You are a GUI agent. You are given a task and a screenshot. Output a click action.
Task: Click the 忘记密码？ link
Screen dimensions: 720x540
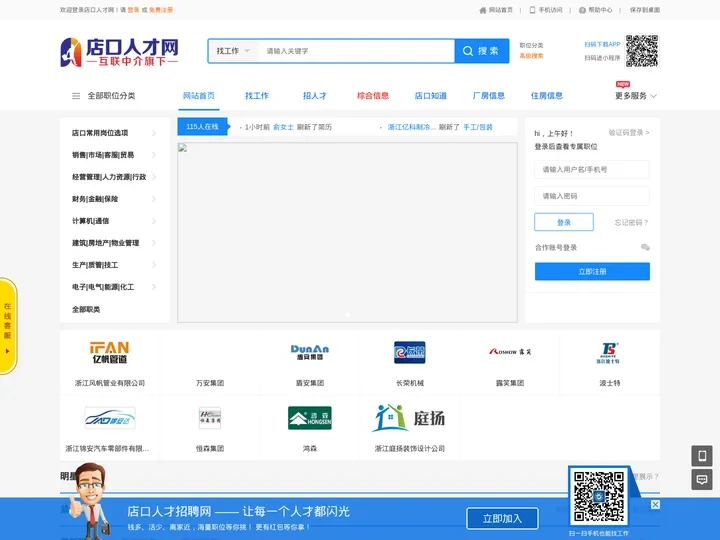click(x=631, y=223)
